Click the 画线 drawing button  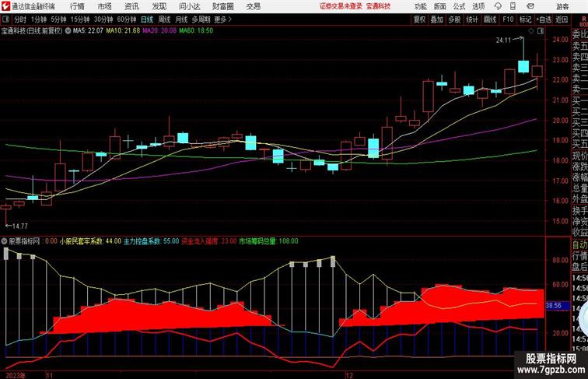click(490, 19)
